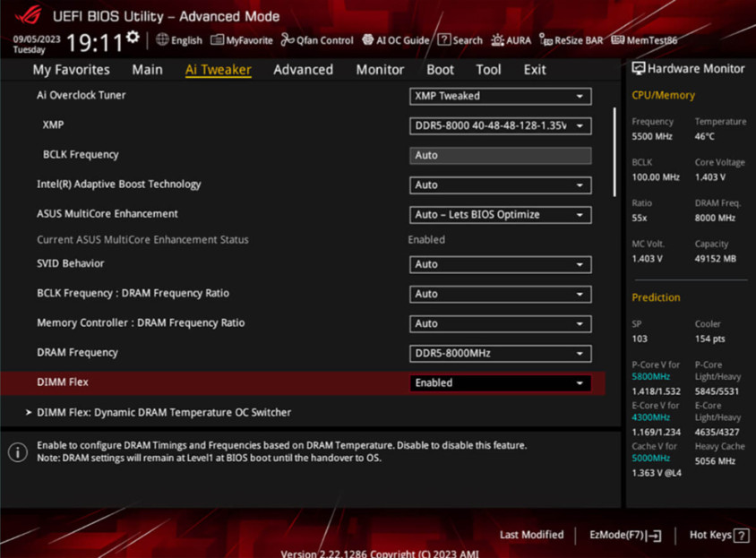Select the Ai Tweaker tab
Screen dimensions: 756x558
(x=218, y=70)
